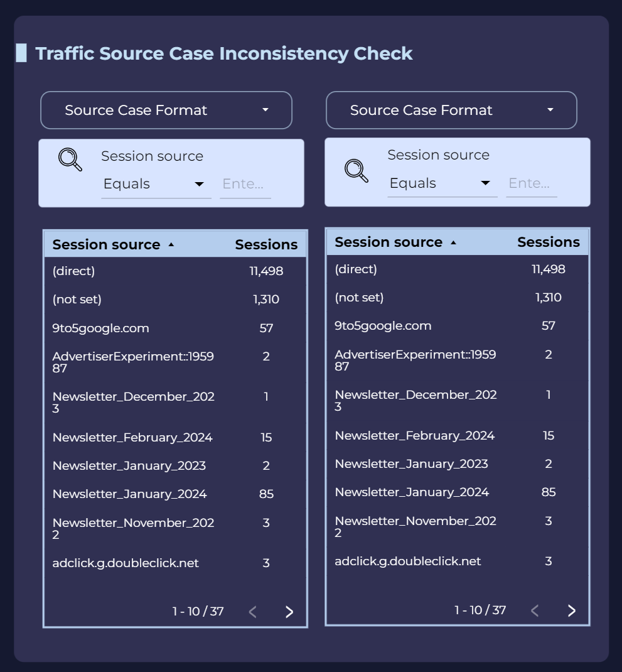The height and width of the screenshot is (672, 622).
Task: Click the search input field in right filter
Action: click(531, 183)
